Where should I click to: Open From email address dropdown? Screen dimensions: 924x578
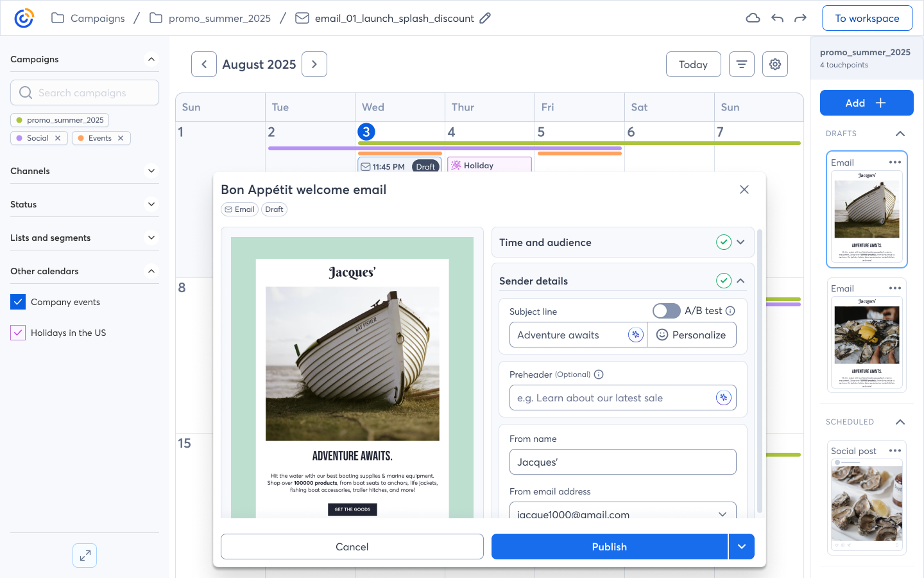(723, 514)
